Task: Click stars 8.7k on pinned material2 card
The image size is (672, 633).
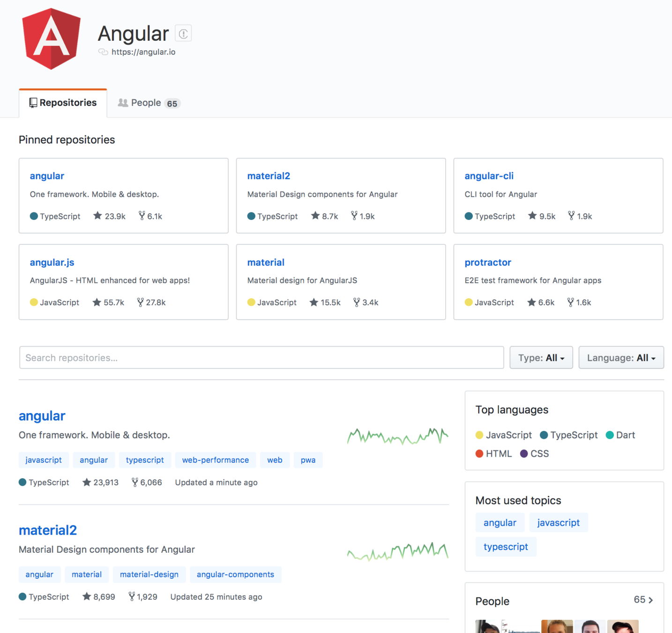Action: tap(324, 216)
